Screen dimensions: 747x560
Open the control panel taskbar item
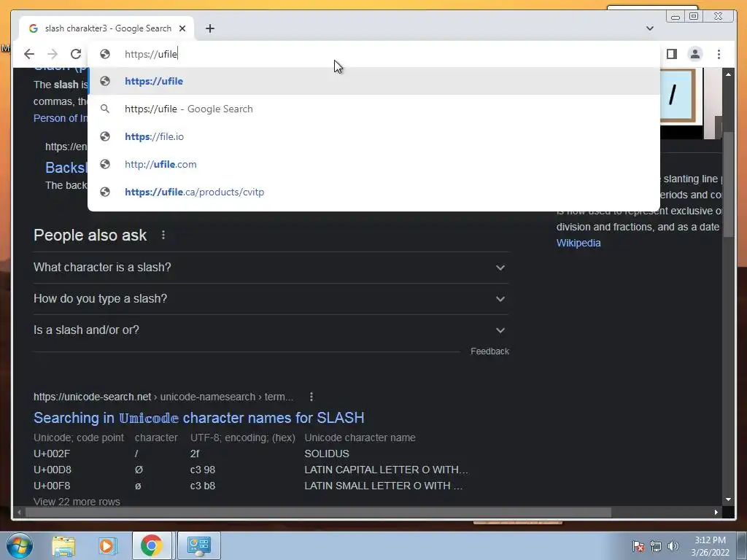198,545
